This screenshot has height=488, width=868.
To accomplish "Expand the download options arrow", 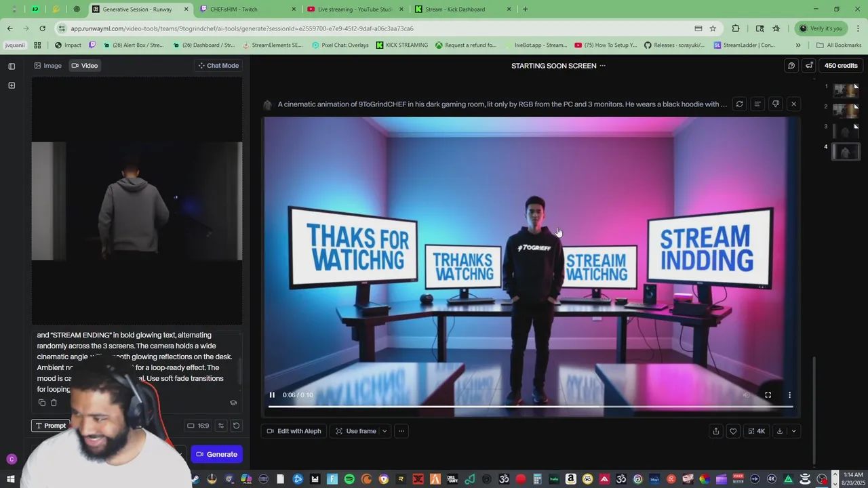I will click(x=793, y=431).
